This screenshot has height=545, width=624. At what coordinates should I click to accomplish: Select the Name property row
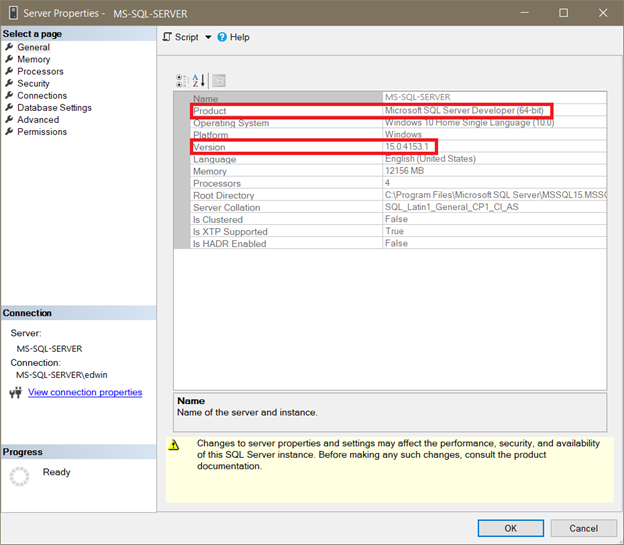398,98
